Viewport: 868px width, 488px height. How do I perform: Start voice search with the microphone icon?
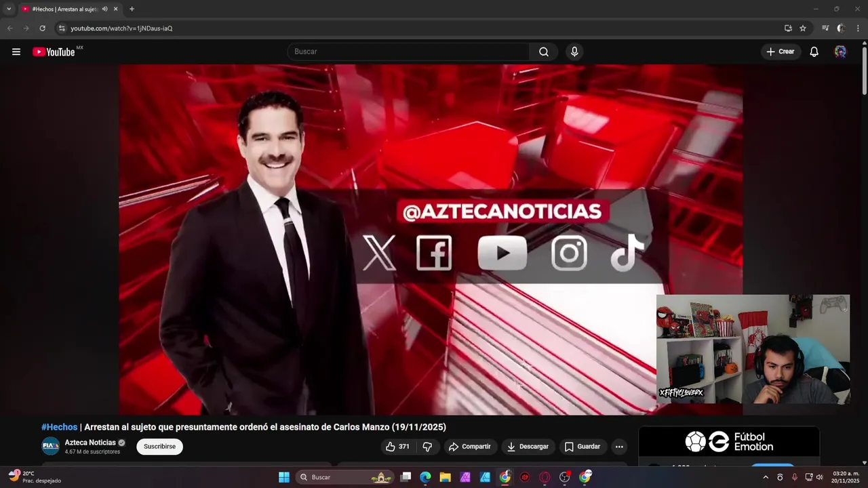pyautogui.click(x=574, y=52)
